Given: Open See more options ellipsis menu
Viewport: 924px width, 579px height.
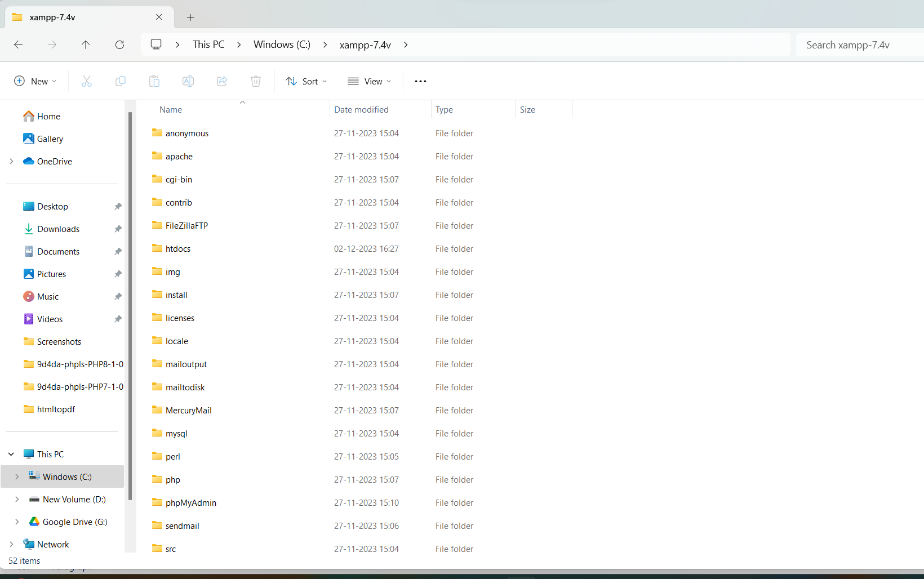Looking at the screenshot, I should coord(420,81).
